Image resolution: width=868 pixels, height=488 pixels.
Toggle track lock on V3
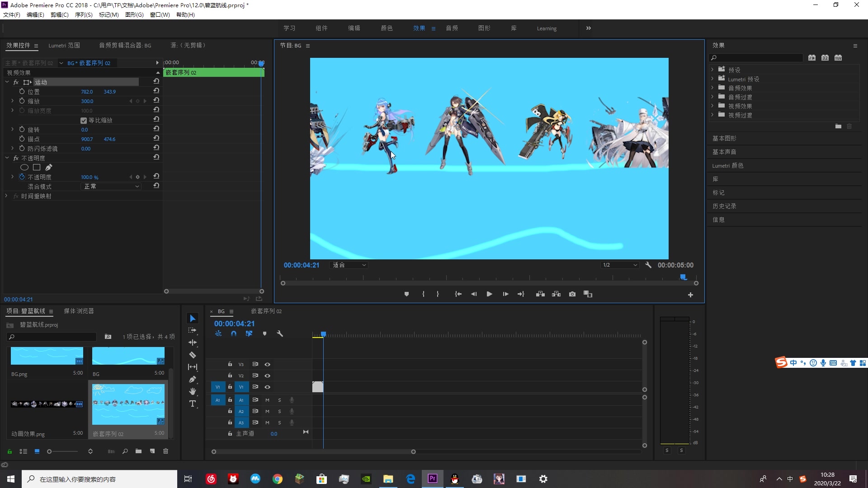(x=230, y=364)
